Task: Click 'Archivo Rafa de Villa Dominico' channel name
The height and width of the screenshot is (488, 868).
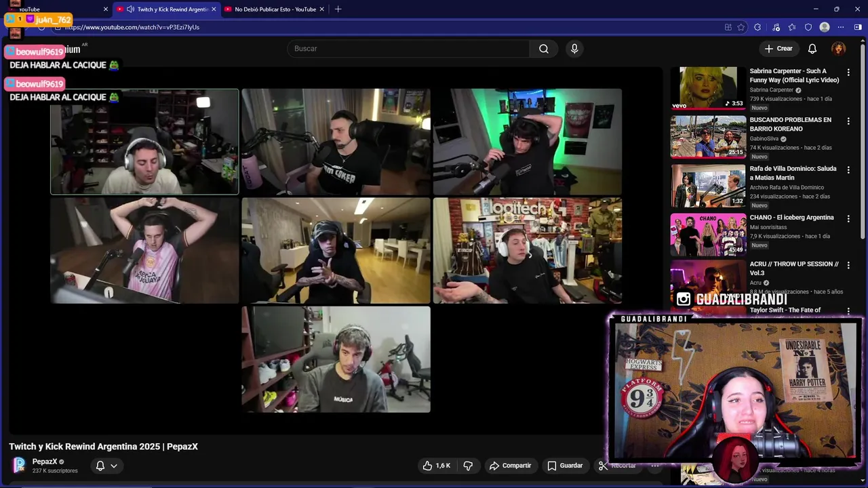Action: [787, 187]
